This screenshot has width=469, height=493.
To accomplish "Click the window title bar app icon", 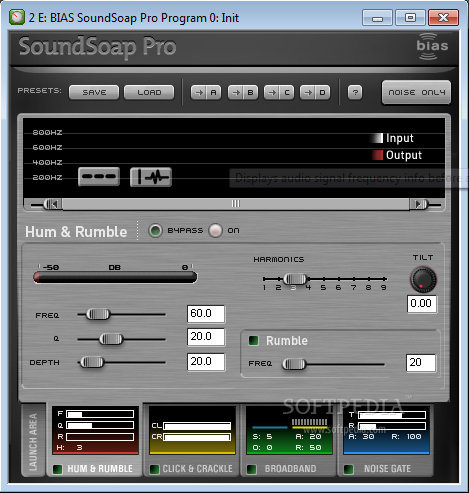I will [x=17, y=17].
